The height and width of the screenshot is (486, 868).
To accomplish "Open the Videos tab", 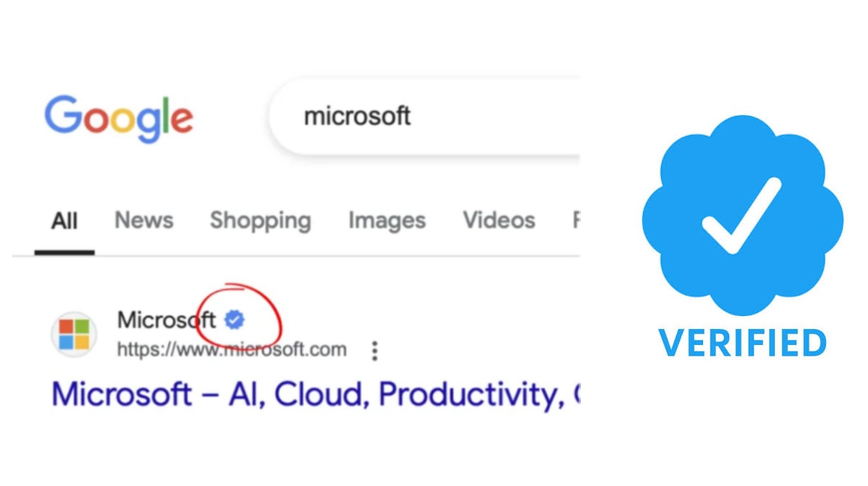I will click(499, 220).
